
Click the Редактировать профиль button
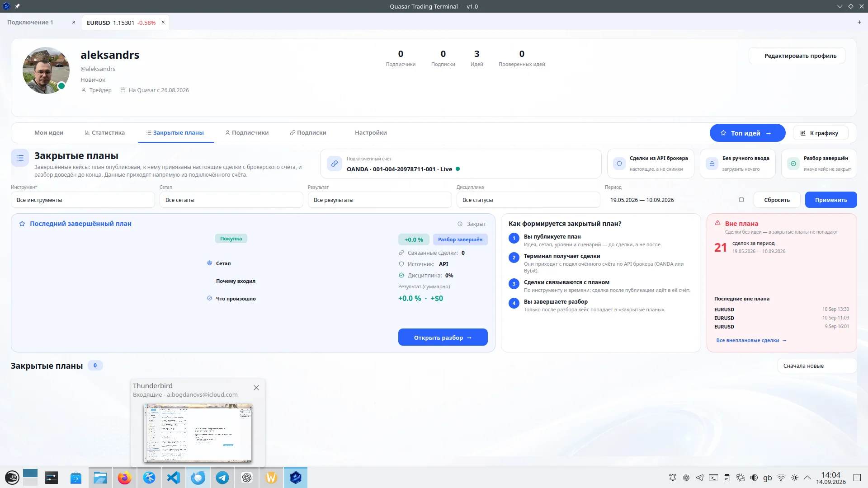(797, 56)
